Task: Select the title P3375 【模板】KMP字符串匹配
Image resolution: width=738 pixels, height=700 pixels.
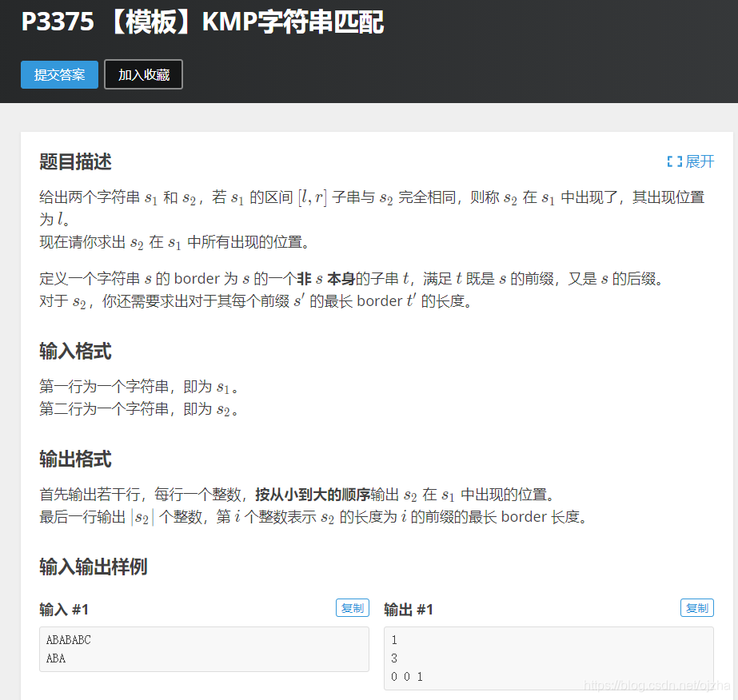Action: tap(202, 22)
